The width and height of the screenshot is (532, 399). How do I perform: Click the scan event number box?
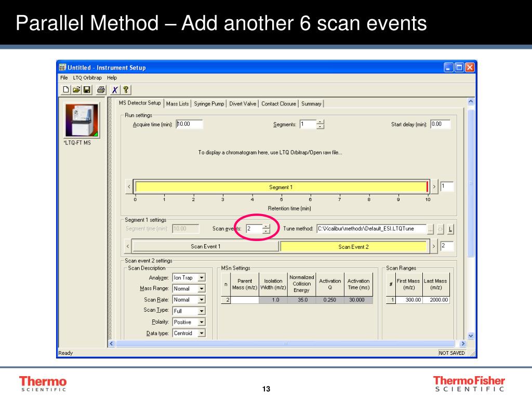[x=446, y=246]
